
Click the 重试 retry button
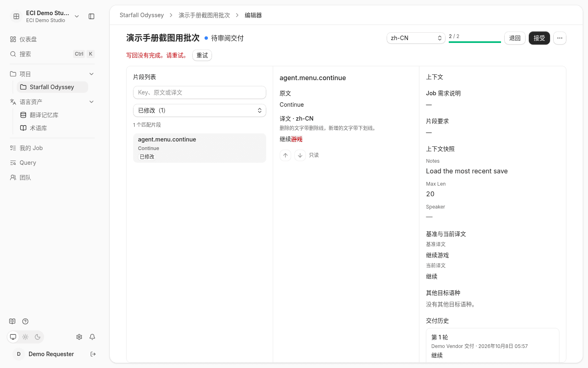(202, 55)
